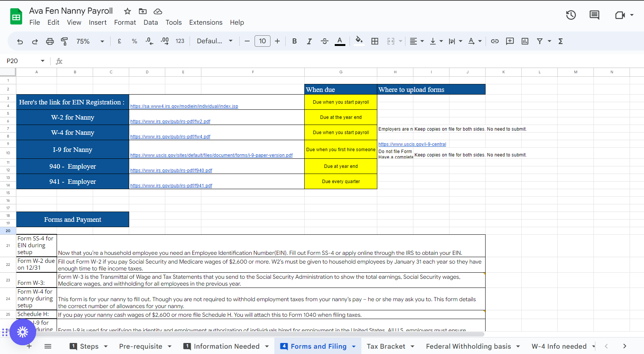Toggle bold formatting
644x354 pixels.
(x=294, y=41)
